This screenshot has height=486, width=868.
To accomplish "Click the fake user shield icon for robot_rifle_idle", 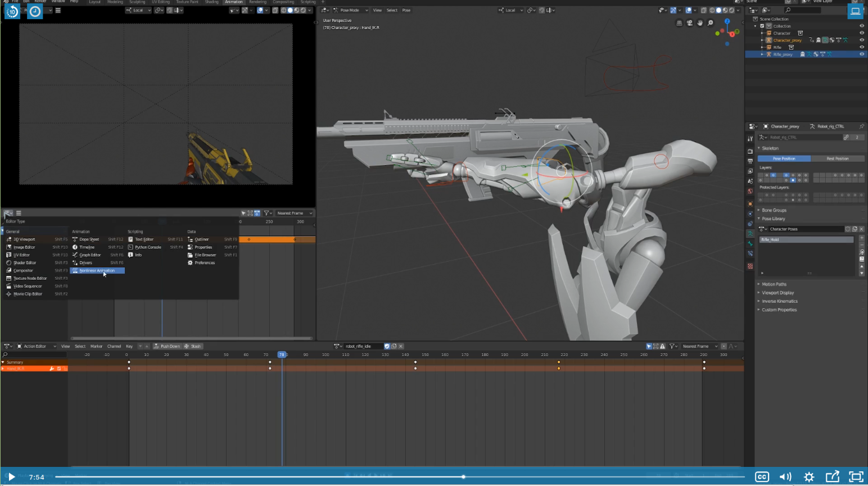I will [387, 346].
